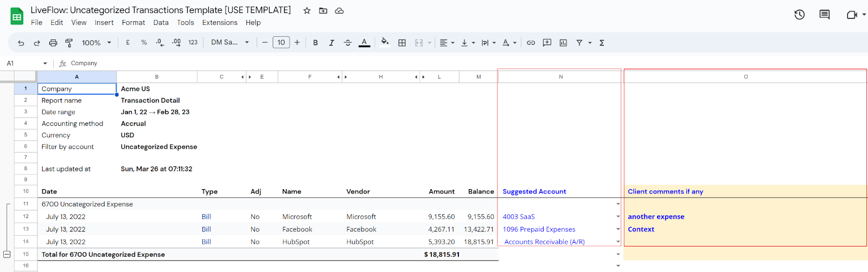Viewport: 868px width, 272px height.
Task: Select the Paint format tool
Action: [69, 43]
